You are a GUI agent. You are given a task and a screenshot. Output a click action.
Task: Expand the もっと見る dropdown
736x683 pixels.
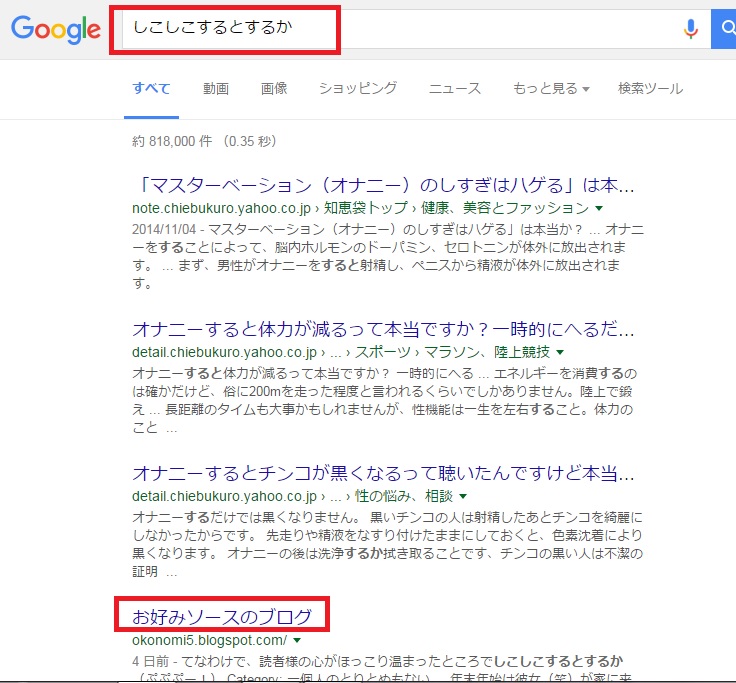(x=551, y=88)
